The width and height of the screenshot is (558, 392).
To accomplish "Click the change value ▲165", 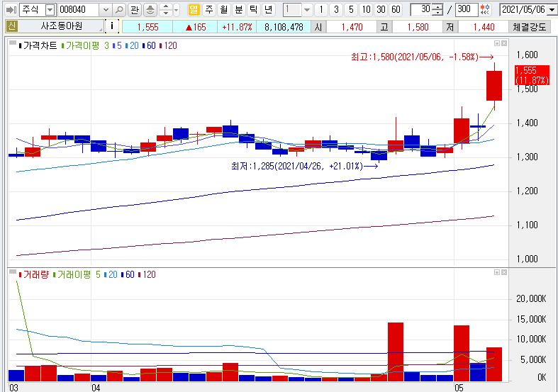I will pos(196,27).
